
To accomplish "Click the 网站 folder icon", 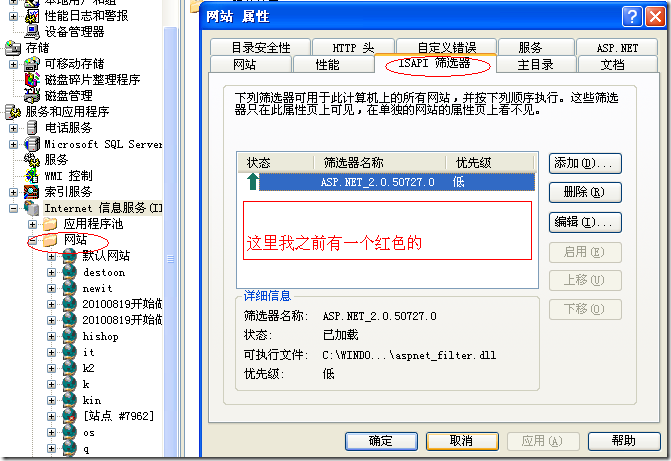I will coord(50,240).
